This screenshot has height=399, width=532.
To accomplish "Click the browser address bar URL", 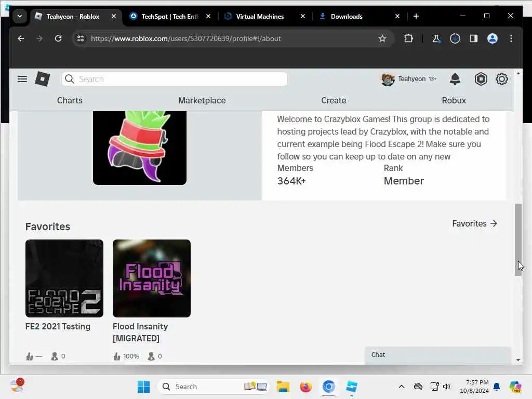I will click(186, 38).
